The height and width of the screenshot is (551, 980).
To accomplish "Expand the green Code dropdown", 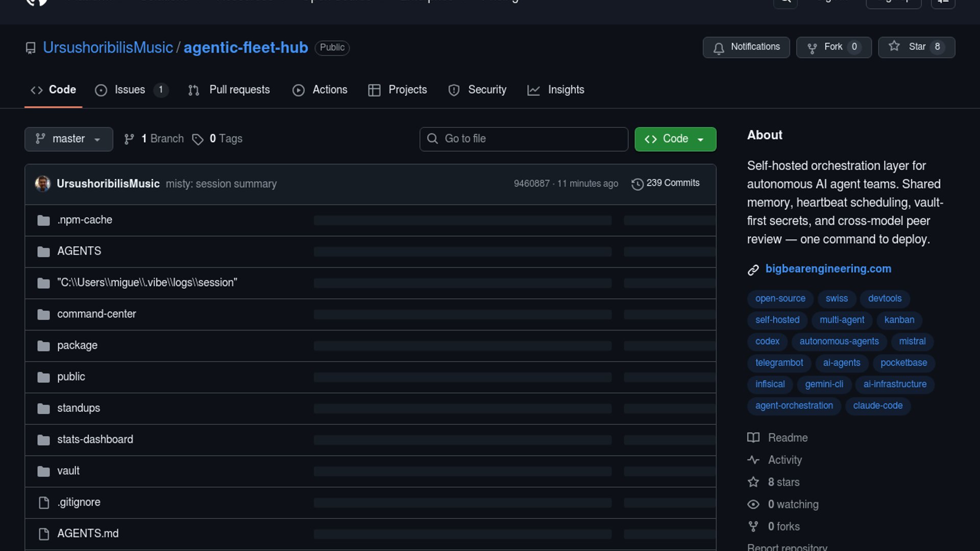I will 675,139.
